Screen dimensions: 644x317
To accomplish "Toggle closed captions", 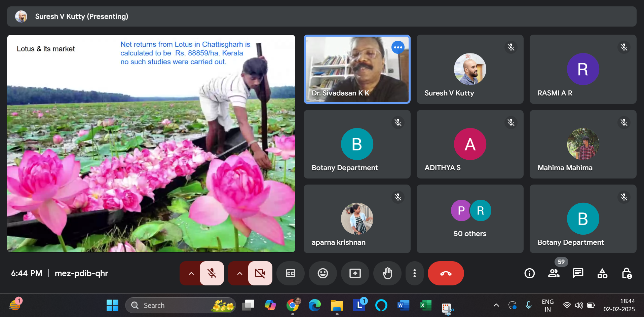I will click(x=291, y=273).
